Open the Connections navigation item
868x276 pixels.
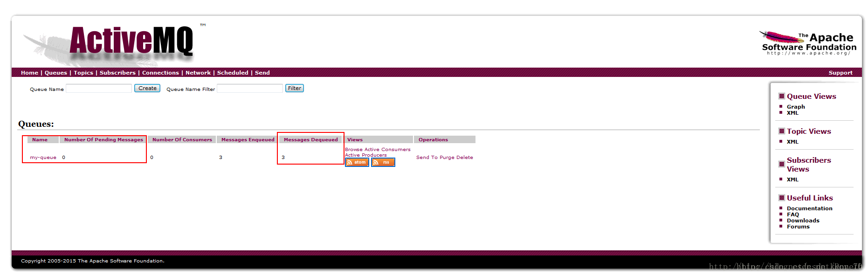click(160, 73)
